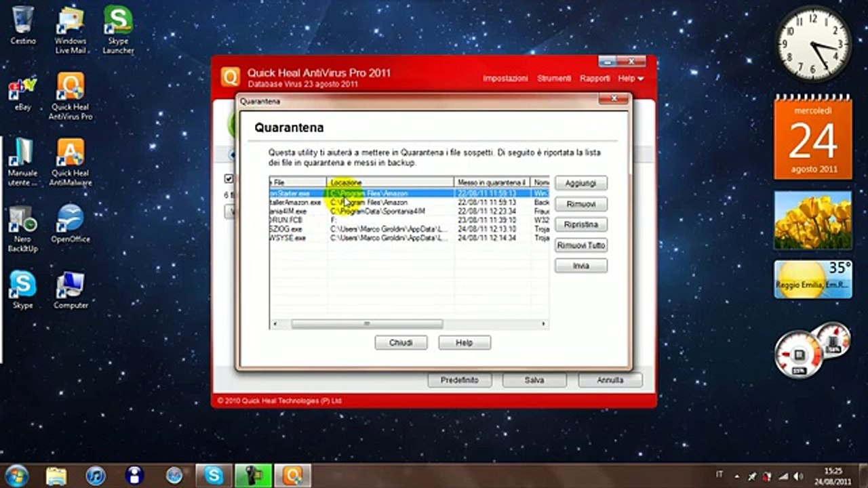Show hidden system tray icons

tap(737, 476)
